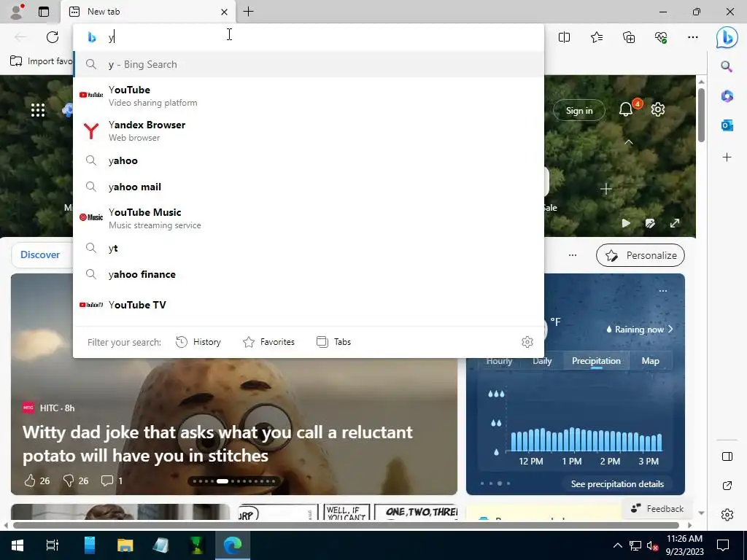
Task: Open address bar search settings gear
Action: [x=527, y=342]
